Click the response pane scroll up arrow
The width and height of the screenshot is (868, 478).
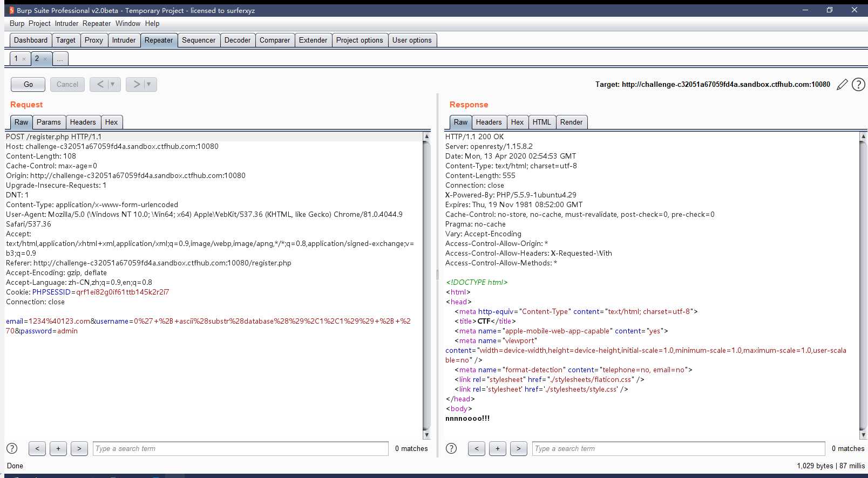tap(863, 136)
